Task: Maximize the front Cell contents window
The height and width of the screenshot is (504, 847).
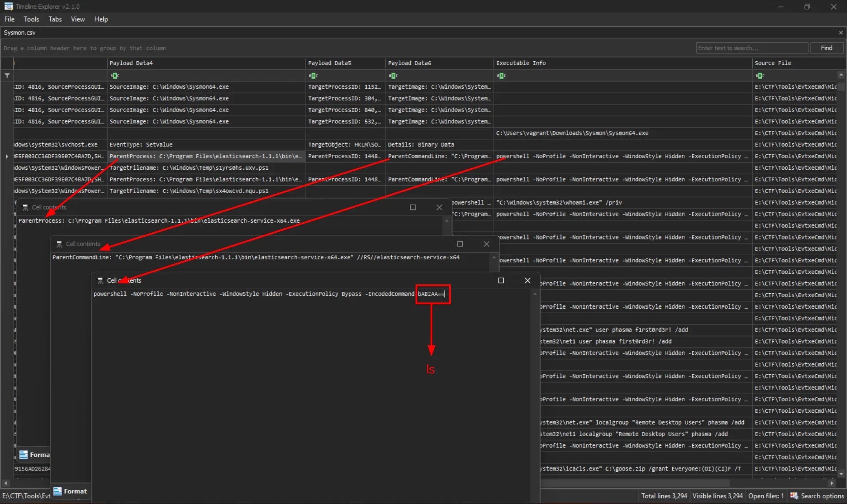Action: coord(501,280)
